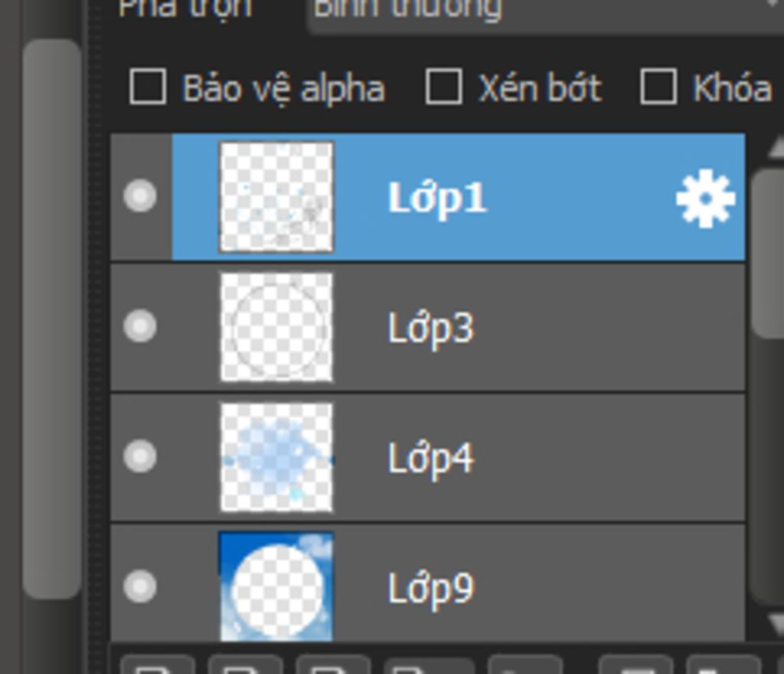Screen dimensions: 784x674
Task: Click the Lớp1 layer thumbnail
Action: (x=276, y=197)
